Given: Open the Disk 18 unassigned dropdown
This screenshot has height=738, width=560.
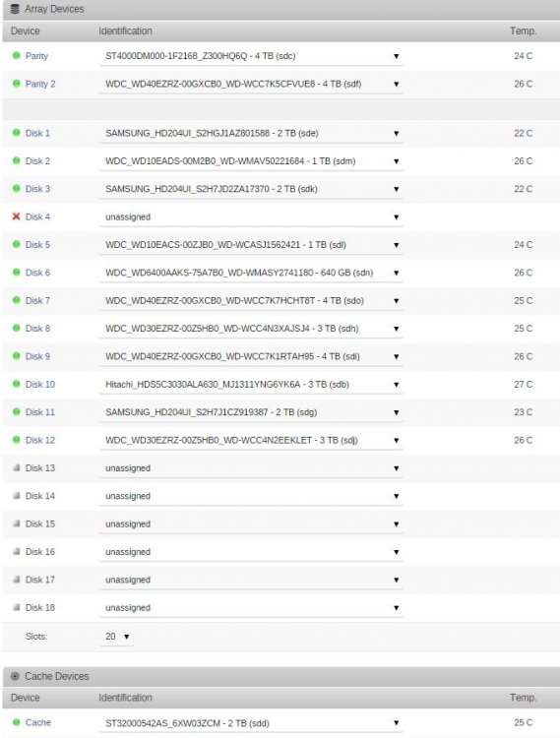Looking at the screenshot, I should 251,608.
